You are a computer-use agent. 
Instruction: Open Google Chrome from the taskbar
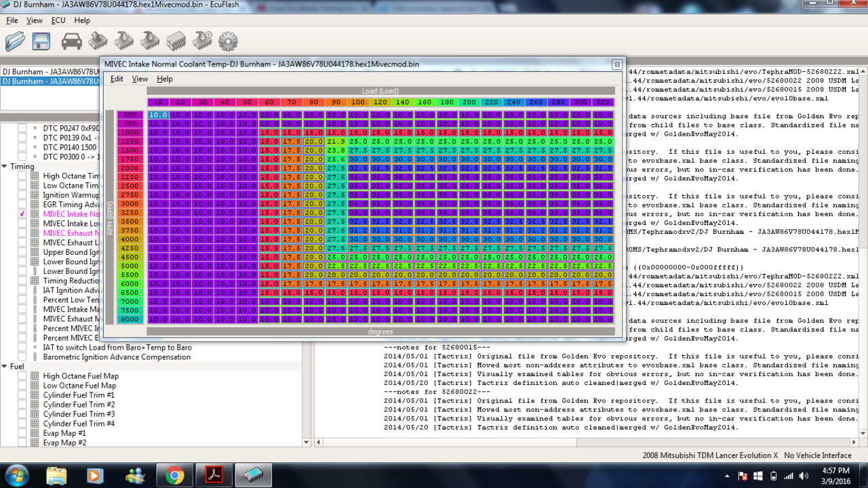pos(175,476)
